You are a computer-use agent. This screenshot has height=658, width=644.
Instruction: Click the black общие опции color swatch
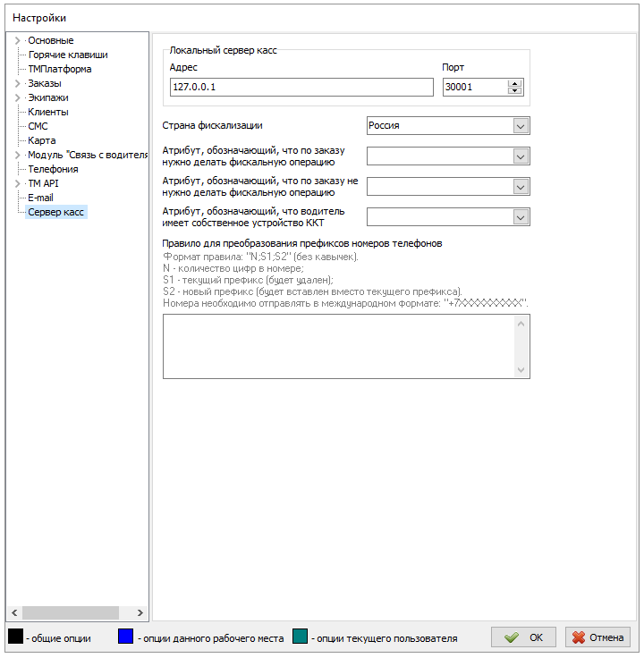(16, 637)
